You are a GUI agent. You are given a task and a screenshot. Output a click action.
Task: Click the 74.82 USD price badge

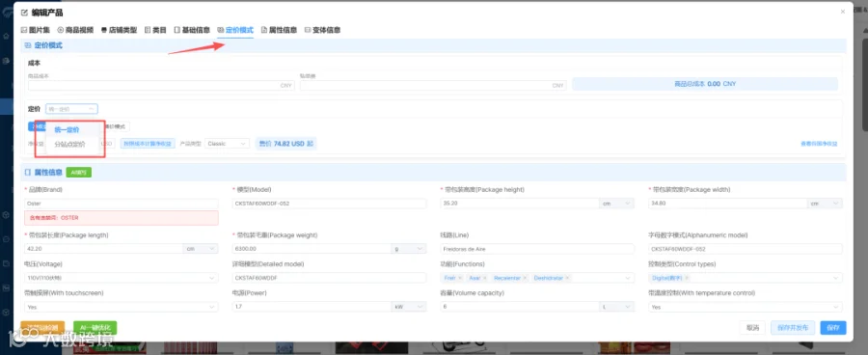pyautogui.click(x=286, y=144)
